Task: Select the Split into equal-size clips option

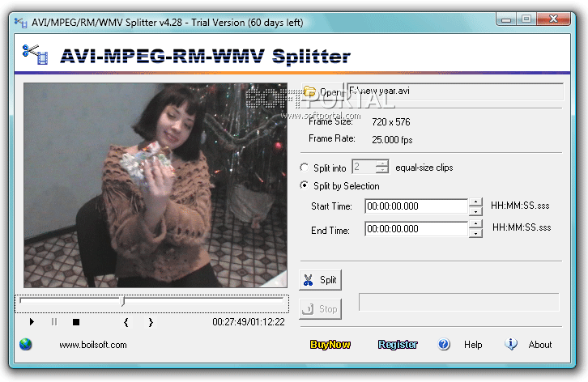Action: click(x=305, y=168)
